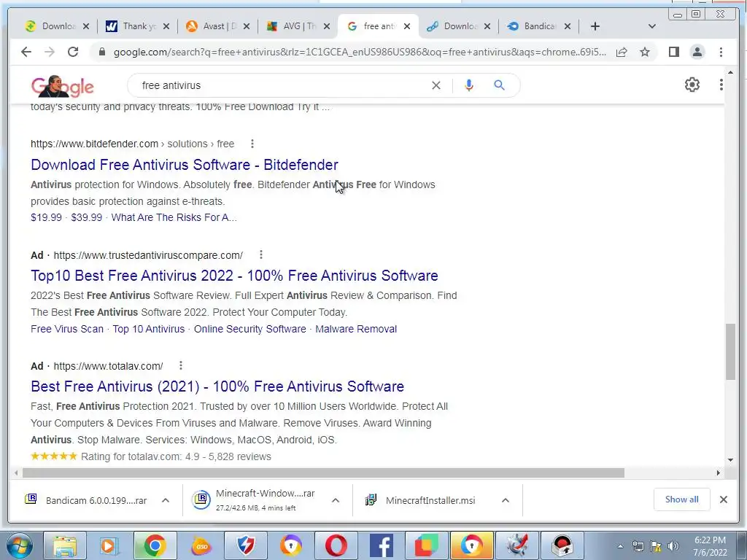Click the address bar URL
Screen dimensions: 747x560
(x=360, y=52)
